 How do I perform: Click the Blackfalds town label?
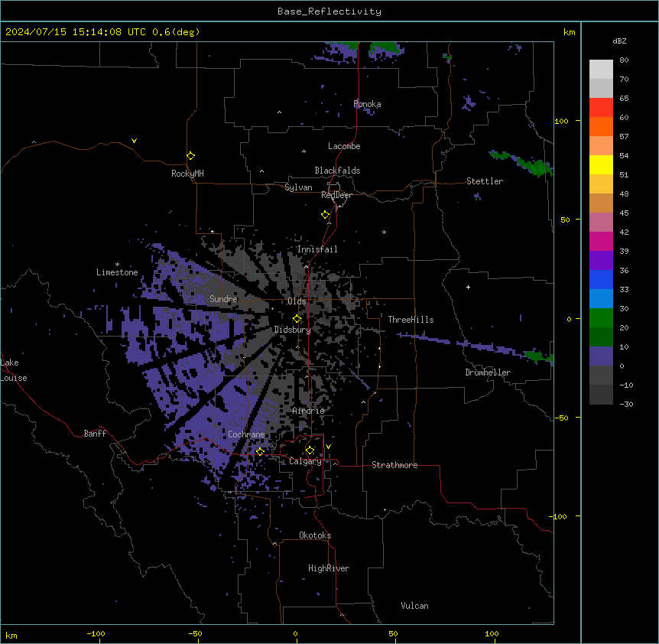click(x=337, y=171)
